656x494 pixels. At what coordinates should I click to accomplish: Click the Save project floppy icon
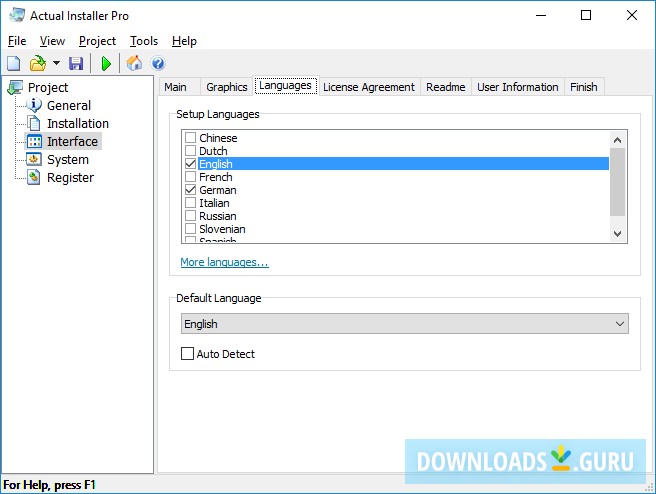coord(76,64)
